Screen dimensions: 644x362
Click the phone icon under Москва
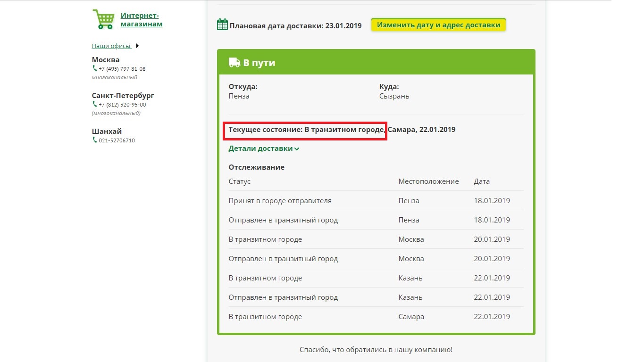point(94,68)
